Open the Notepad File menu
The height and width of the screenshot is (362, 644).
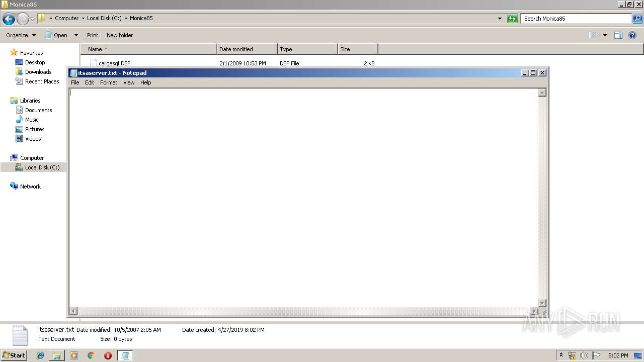(x=75, y=82)
